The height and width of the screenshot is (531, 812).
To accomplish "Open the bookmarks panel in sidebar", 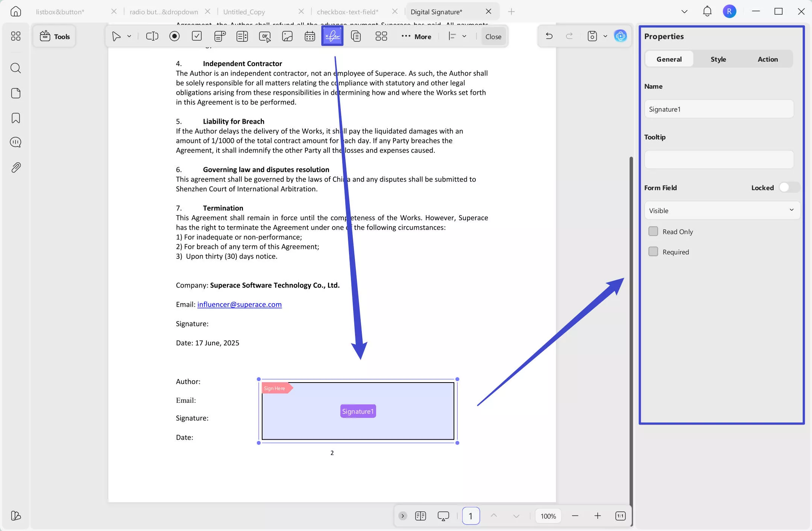I will (16, 118).
